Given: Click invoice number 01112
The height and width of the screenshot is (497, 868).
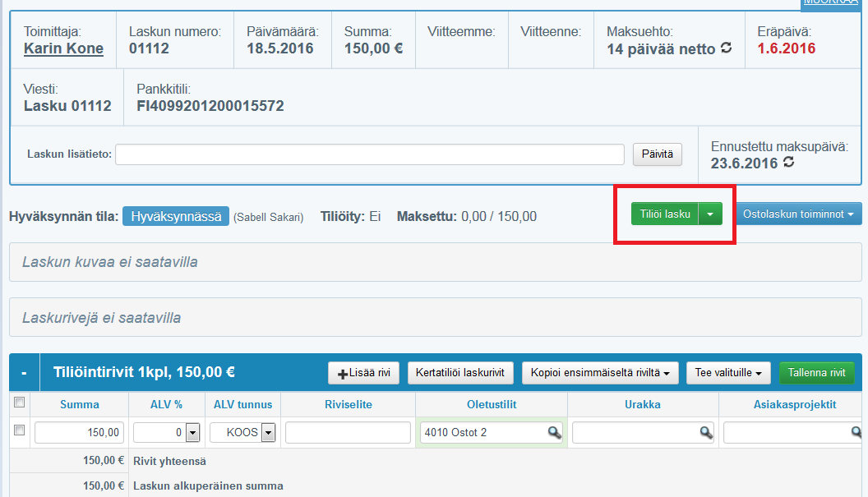Looking at the screenshot, I should (x=149, y=48).
